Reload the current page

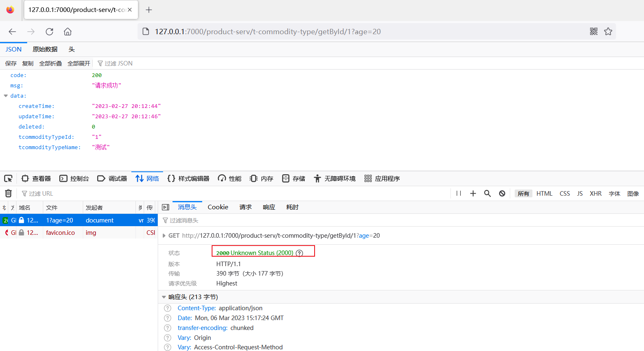(49, 32)
